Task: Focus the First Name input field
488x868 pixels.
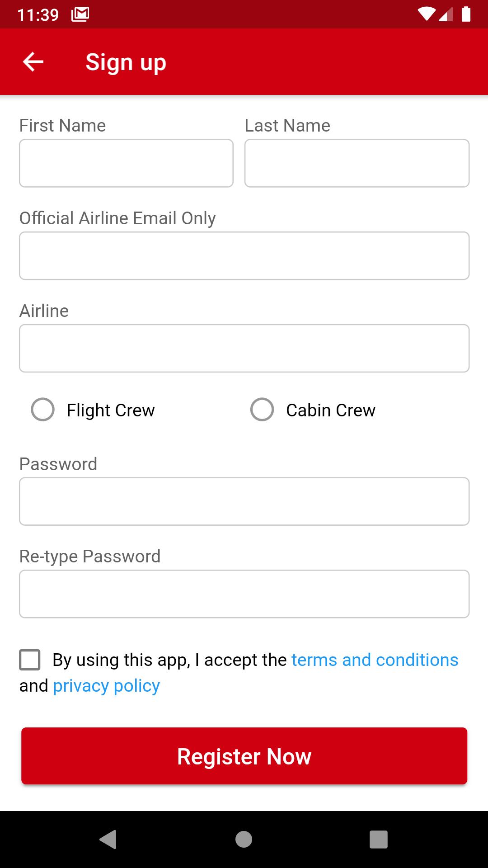Action: [126, 163]
